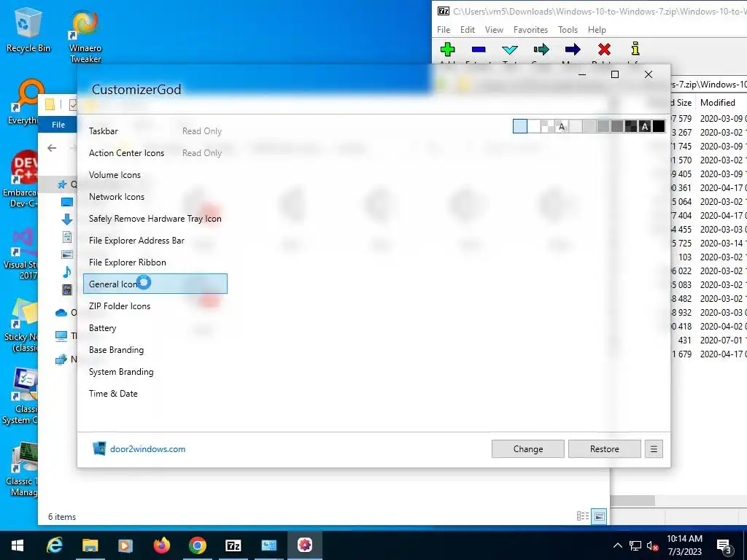Open Winaero Tweaker desktop icon

(x=85, y=36)
